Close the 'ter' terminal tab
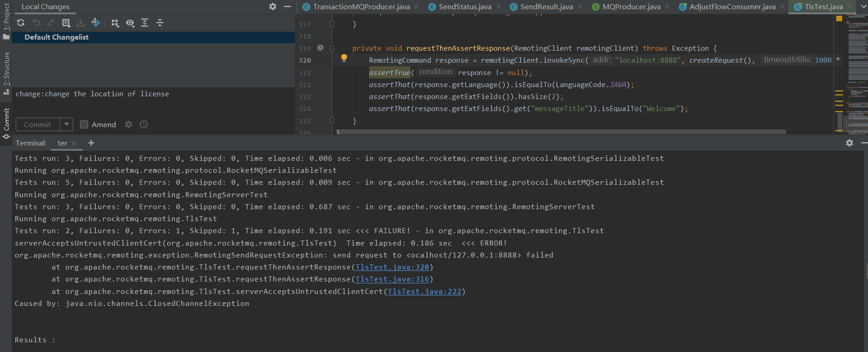Viewport: 868px width, 352px height. point(74,143)
